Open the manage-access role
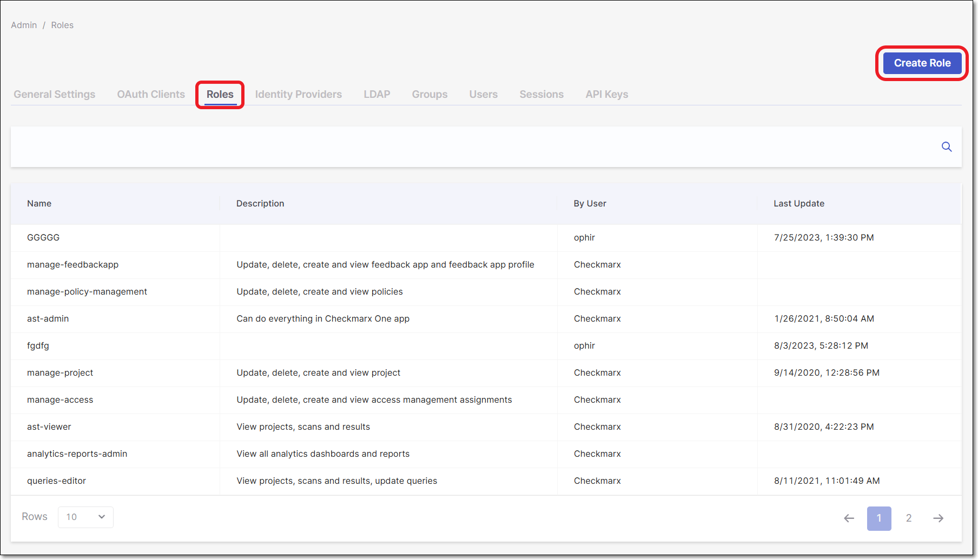This screenshot has width=978, height=560. pyautogui.click(x=60, y=400)
